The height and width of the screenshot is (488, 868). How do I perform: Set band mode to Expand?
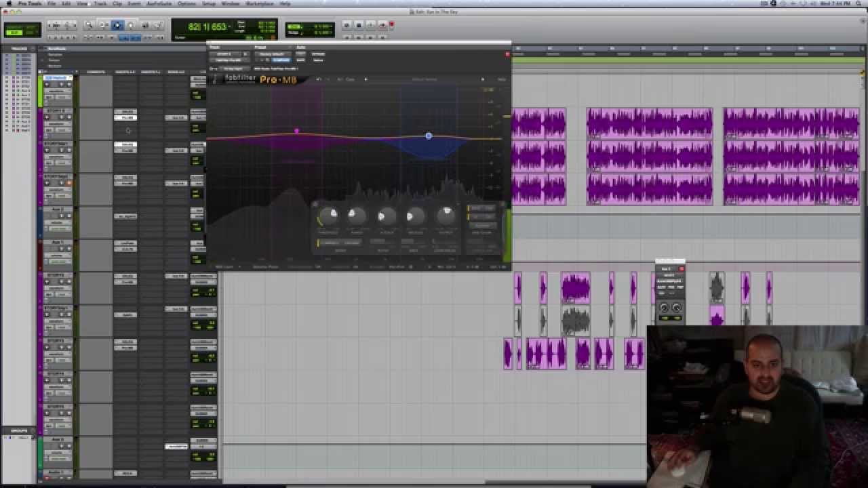click(x=351, y=242)
